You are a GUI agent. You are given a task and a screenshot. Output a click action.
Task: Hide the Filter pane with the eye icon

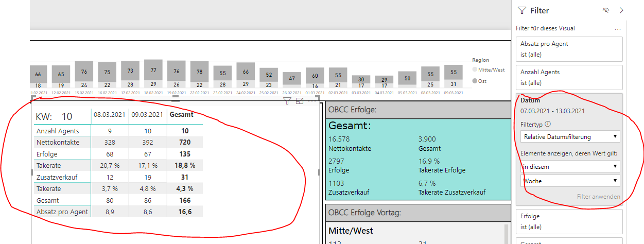point(606,10)
